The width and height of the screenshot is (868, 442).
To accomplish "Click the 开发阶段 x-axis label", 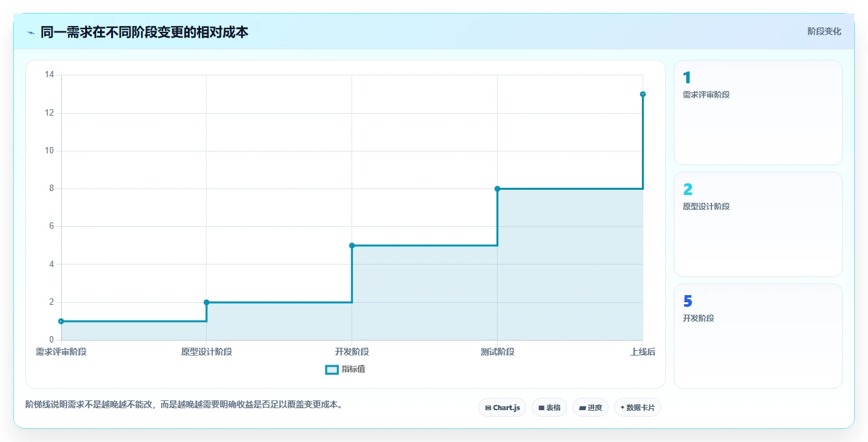I will 352,352.
